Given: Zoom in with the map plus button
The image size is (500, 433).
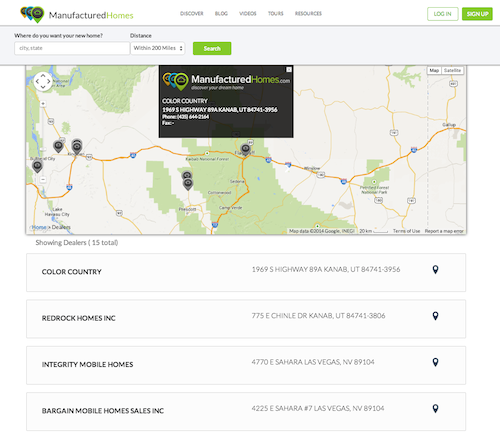Looking at the screenshot, I should point(43,104).
